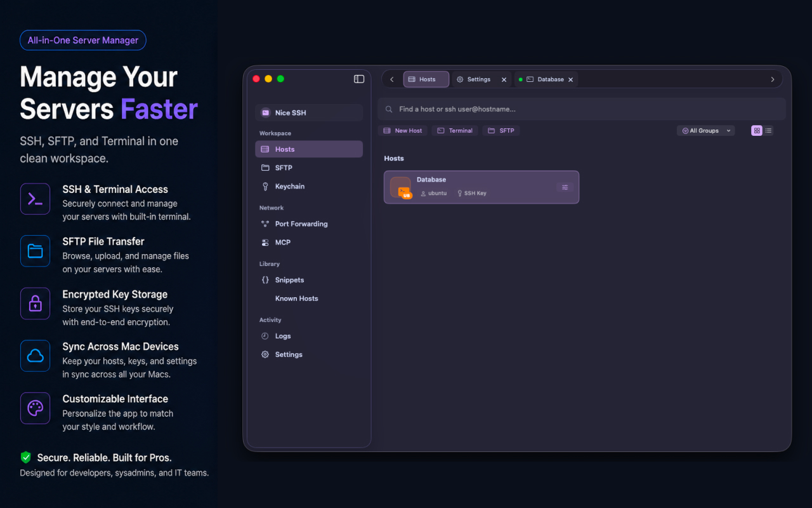Click the Nice SSH app logo icon
Screen dimensions: 812x508
(266, 112)
